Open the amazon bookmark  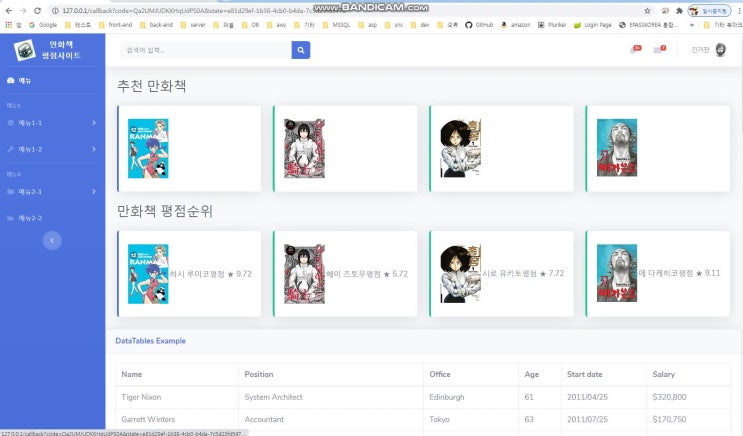(516, 25)
